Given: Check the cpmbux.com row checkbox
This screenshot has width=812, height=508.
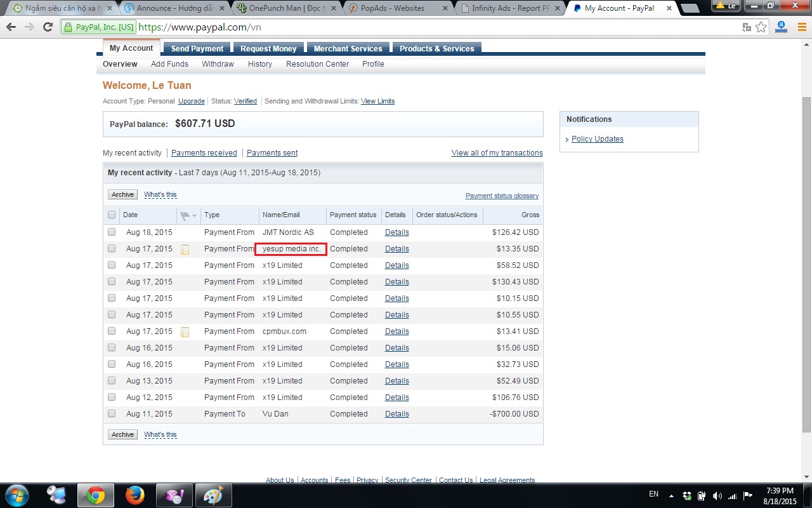Looking at the screenshot, I should (x=112, y=331).
